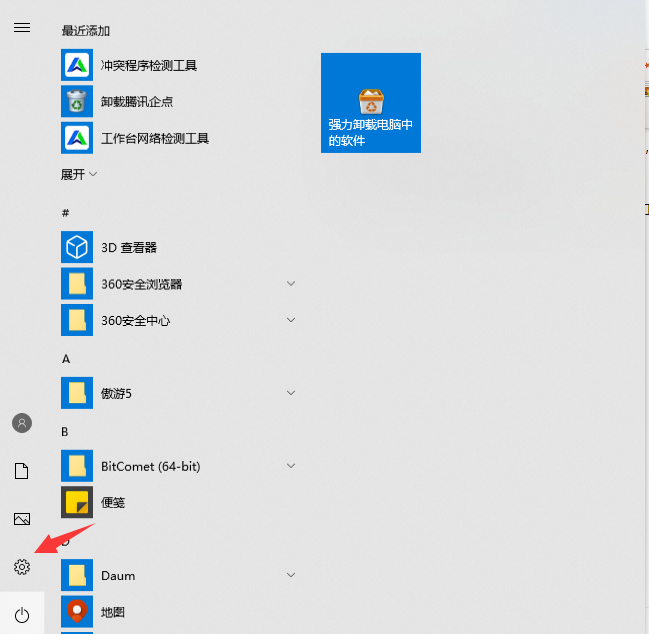Open Settings via the gear icon
Screen dimensions: 649x634
pos(22,567)
